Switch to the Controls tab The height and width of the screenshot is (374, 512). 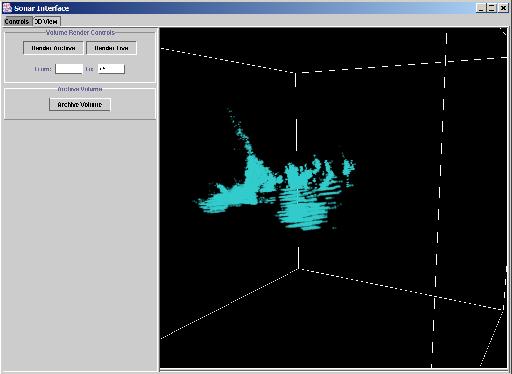click(17, 22)
